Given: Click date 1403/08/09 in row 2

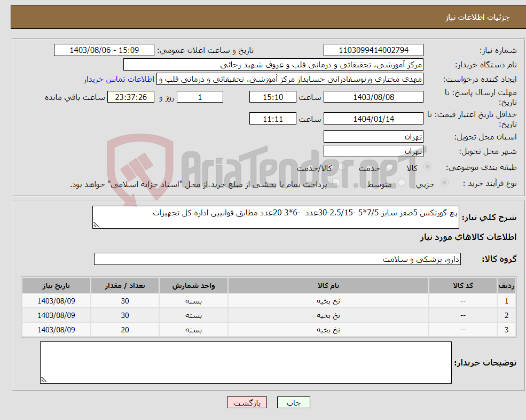Looking at the screenshot, I should 56,315.
